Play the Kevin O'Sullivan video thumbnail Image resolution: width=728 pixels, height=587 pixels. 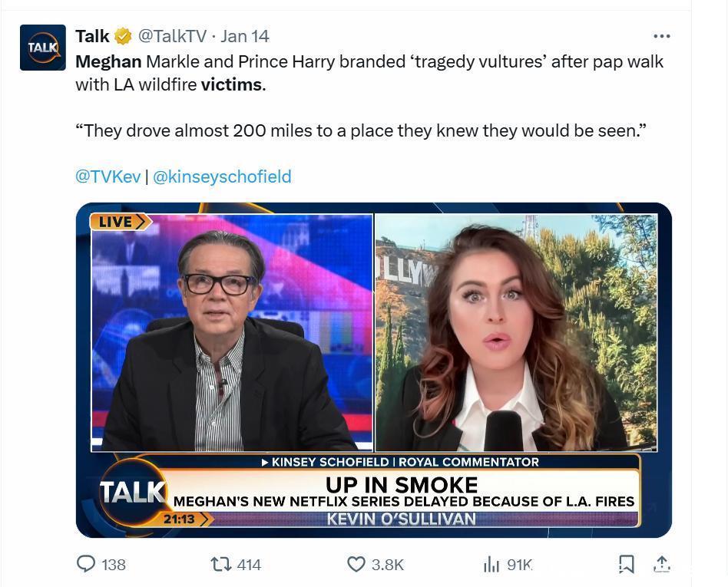pyautogui.click(x=374, y=370)
